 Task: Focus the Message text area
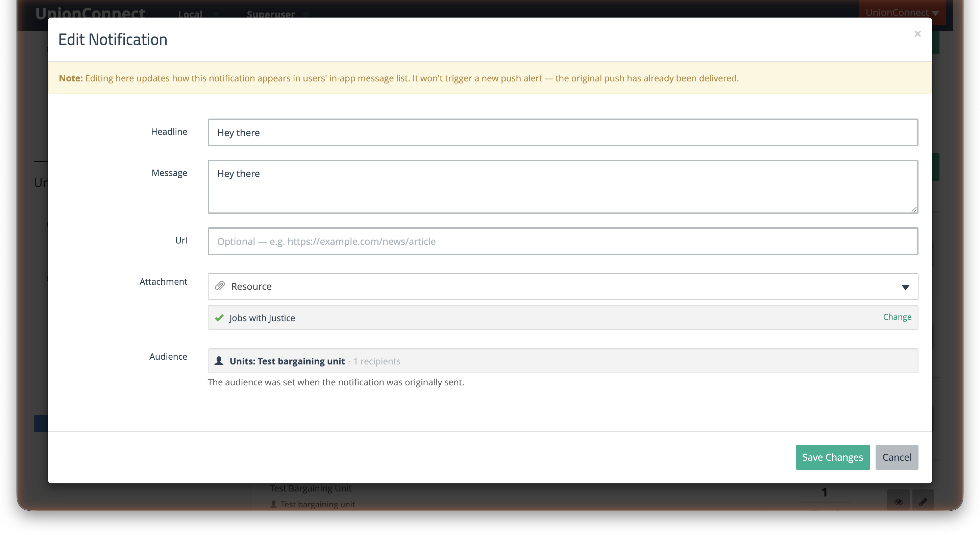tap(563, 187)
